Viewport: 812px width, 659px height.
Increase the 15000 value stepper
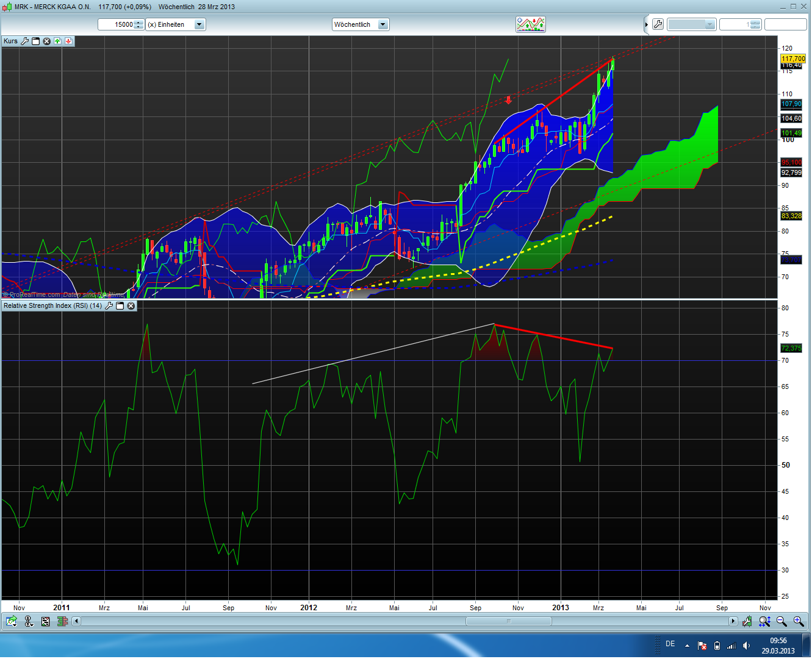click(x=138, y=21)
